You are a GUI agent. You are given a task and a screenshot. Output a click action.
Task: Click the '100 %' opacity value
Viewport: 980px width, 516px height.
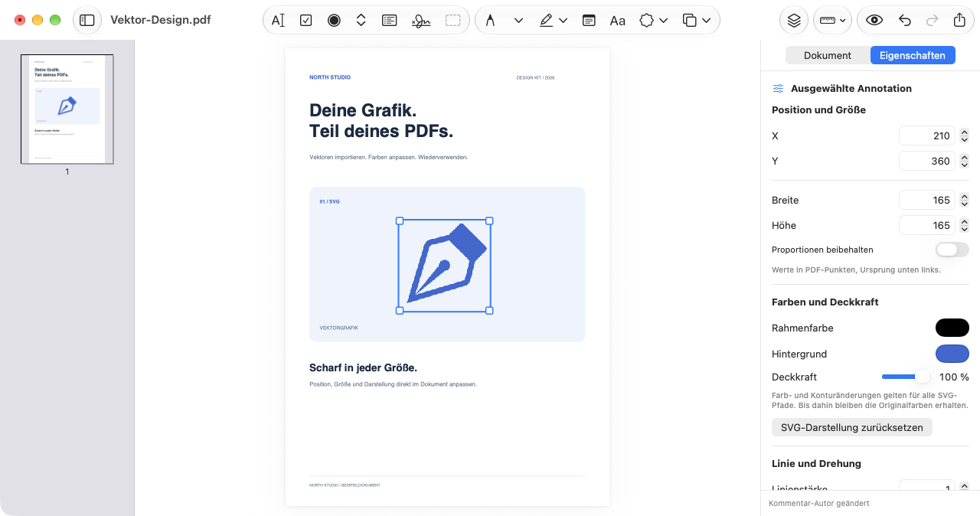[954, 377]
